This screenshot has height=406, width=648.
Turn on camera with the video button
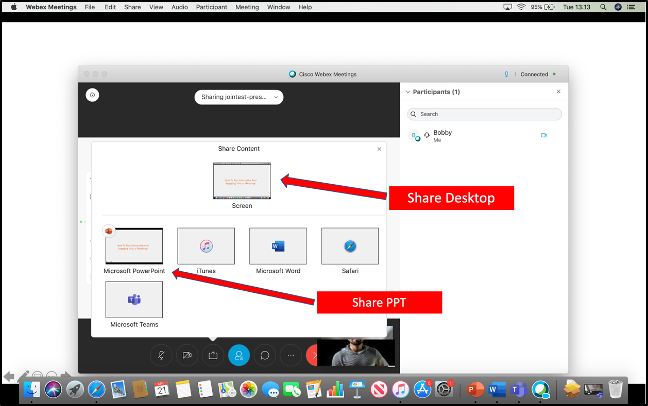point(187,355)
